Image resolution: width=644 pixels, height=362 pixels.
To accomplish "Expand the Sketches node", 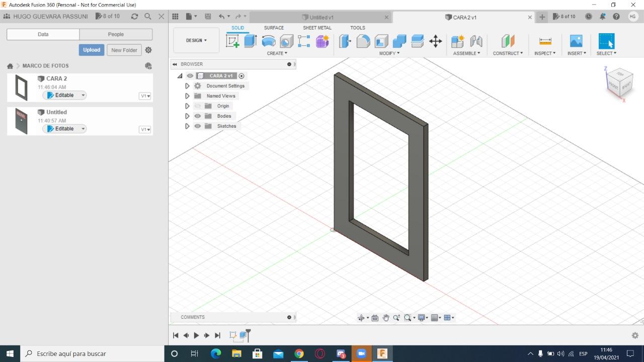I will point(187,126).
